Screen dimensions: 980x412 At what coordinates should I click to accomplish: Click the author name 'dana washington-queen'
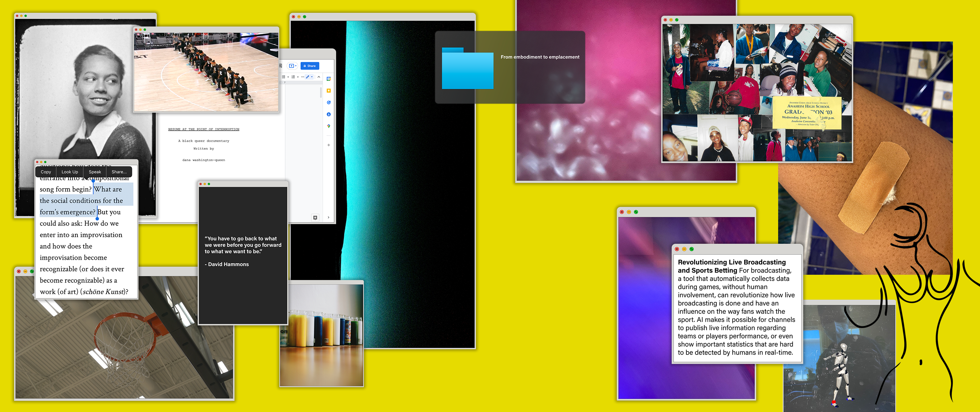point(204,160)
